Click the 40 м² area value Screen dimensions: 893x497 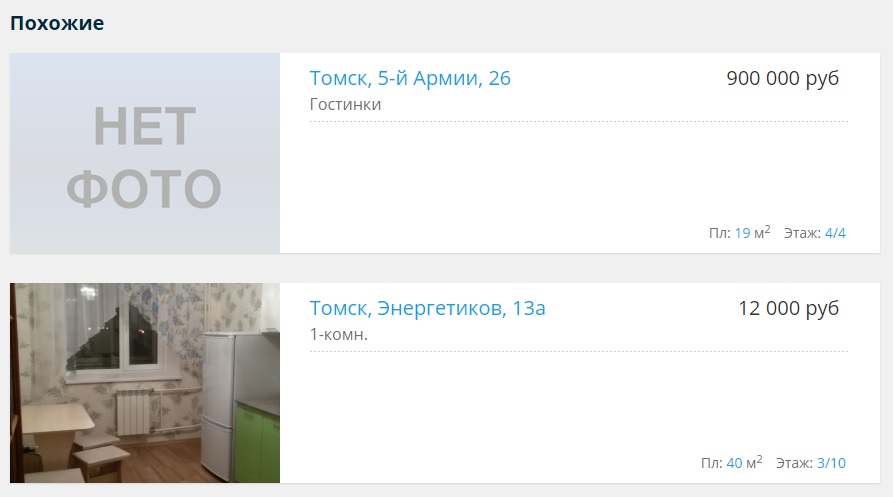click(744, 462)
